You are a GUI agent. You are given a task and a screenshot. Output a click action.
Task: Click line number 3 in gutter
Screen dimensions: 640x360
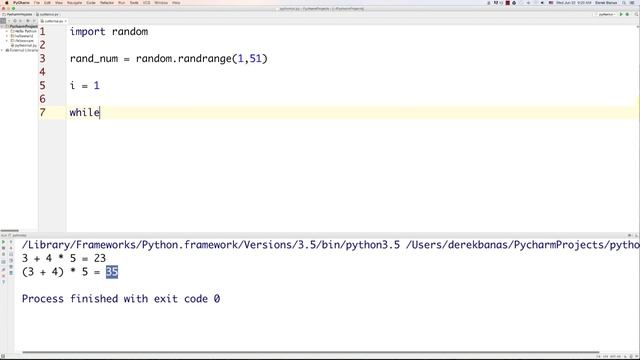click(42, 58)
